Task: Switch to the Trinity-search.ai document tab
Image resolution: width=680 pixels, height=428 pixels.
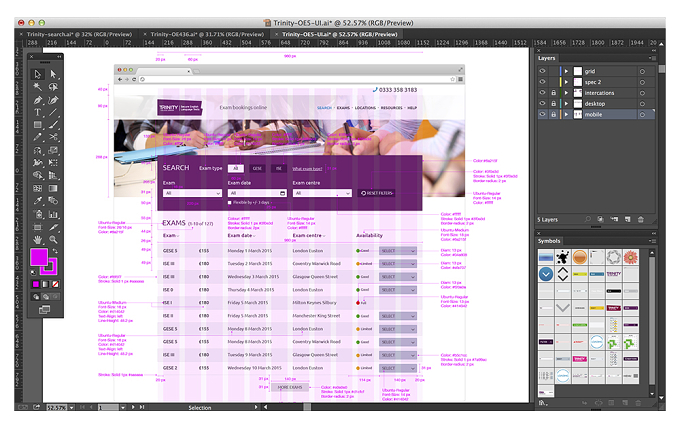Action: (79, 34)
